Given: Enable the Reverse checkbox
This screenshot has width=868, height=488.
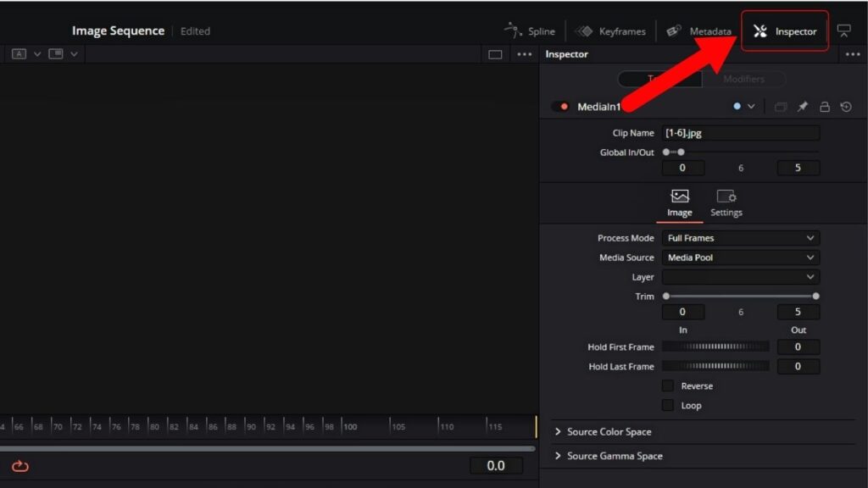Looking at the screenshot, I should pyautogui.click(x=669, y=385).
